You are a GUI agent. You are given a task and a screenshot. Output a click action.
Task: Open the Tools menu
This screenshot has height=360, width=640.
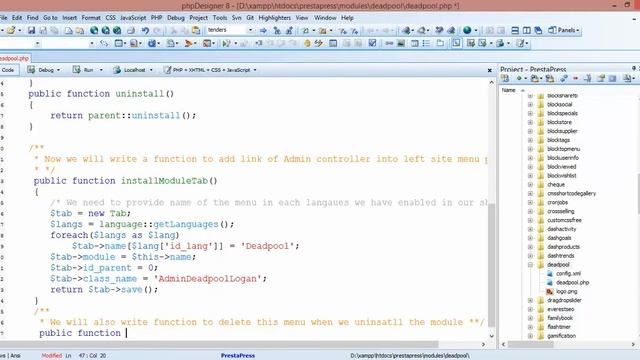click(220, 18)
